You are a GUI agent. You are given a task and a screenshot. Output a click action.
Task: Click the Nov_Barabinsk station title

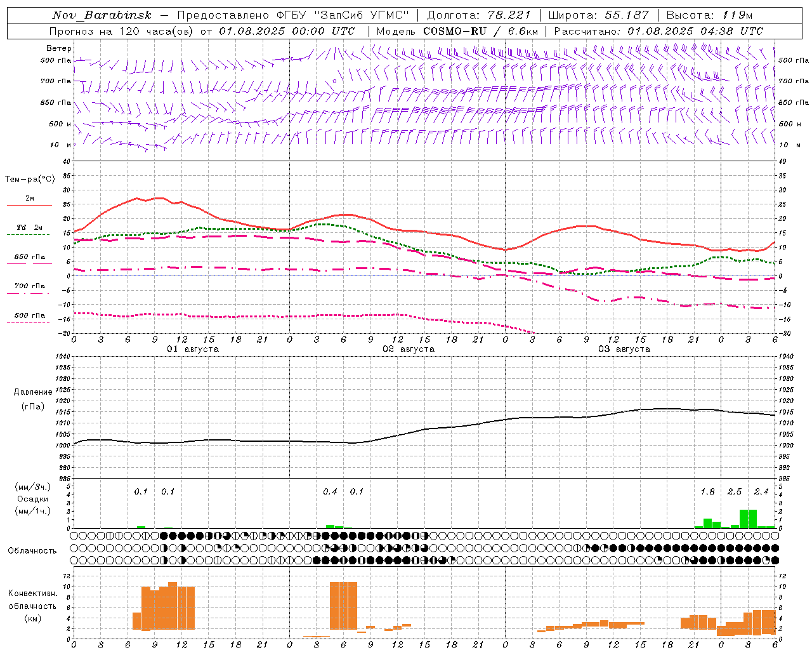(101, 15)
